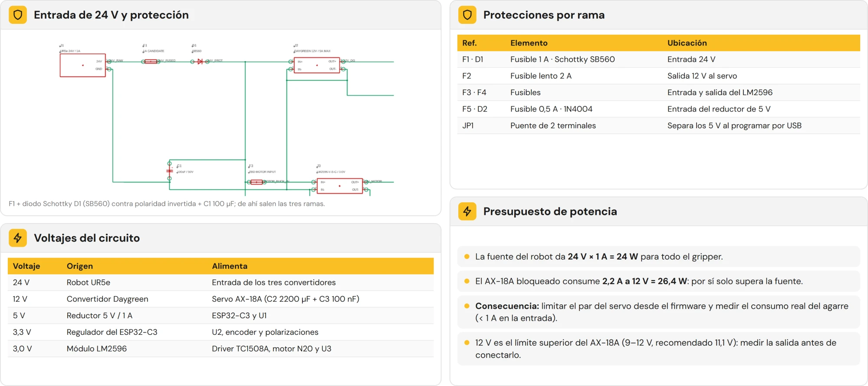Select the F1 fuse symbol in the schematic
868x386 pixels.
[151, 62]
